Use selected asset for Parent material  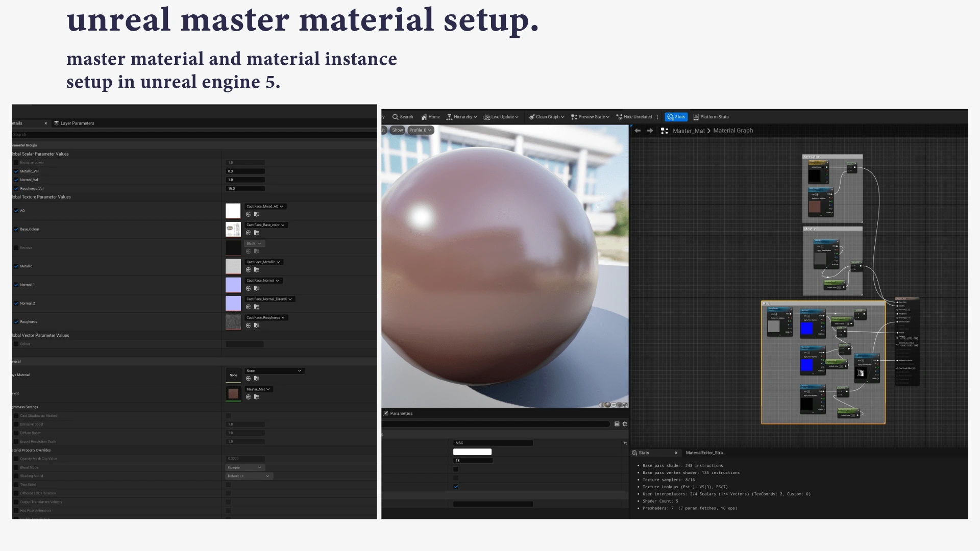[248, 397]
